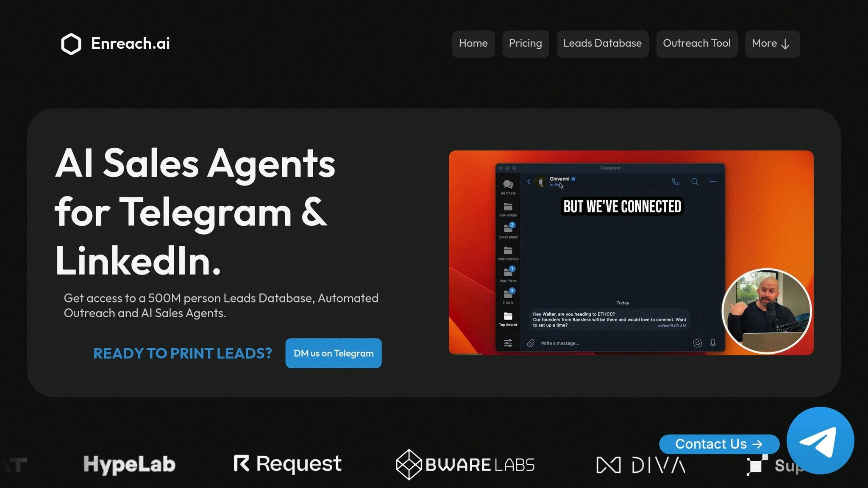
Task: Open the War Plans folder icon
Action: tap(508, 272)
